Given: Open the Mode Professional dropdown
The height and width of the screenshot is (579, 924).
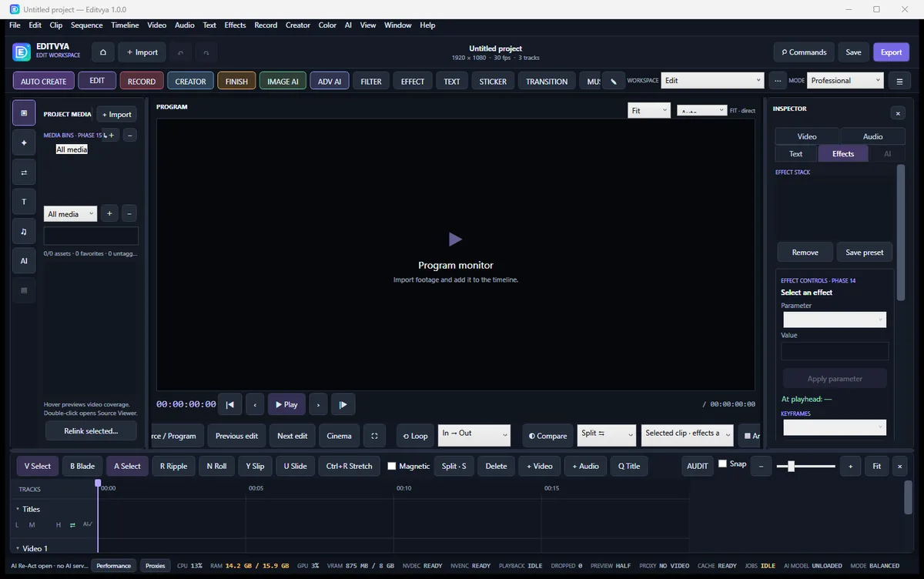Looking at the screenshot, I should point(845,80).
